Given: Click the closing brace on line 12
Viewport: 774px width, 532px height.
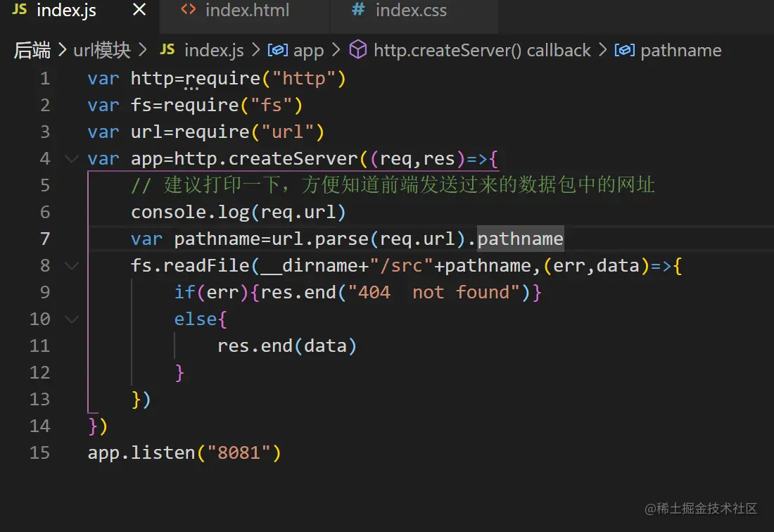Looking at the screenshot, I should [179, 372].
